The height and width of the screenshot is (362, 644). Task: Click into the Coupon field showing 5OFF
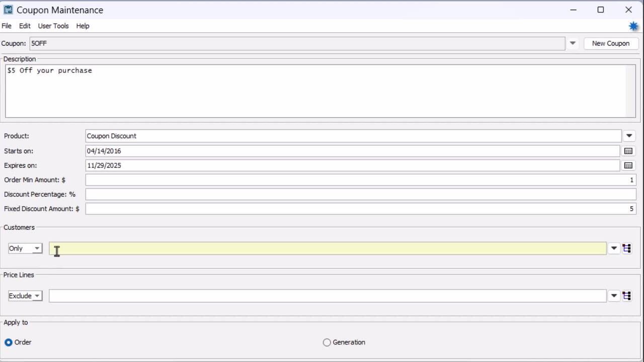(x=297, y=43)
